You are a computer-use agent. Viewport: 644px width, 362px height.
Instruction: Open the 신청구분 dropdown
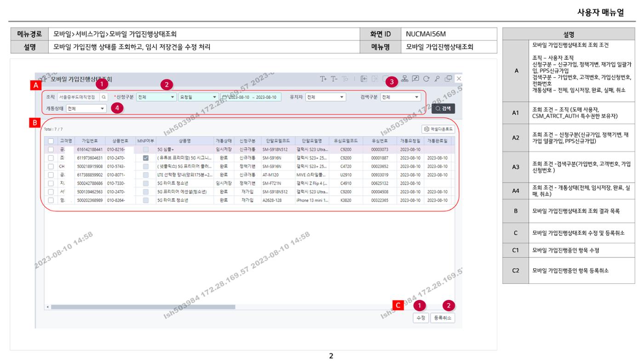(x=156, y=97)
